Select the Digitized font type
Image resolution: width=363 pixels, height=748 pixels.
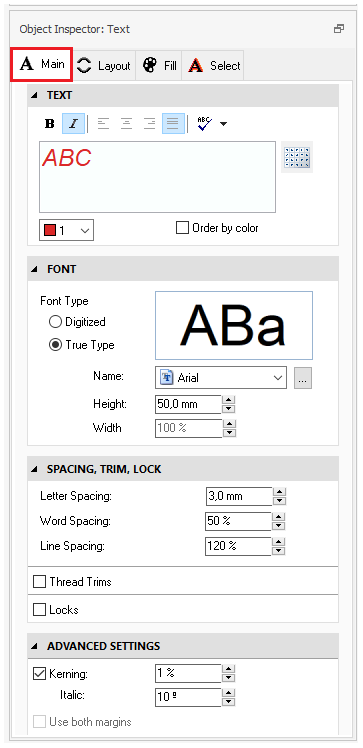[55, 322]
